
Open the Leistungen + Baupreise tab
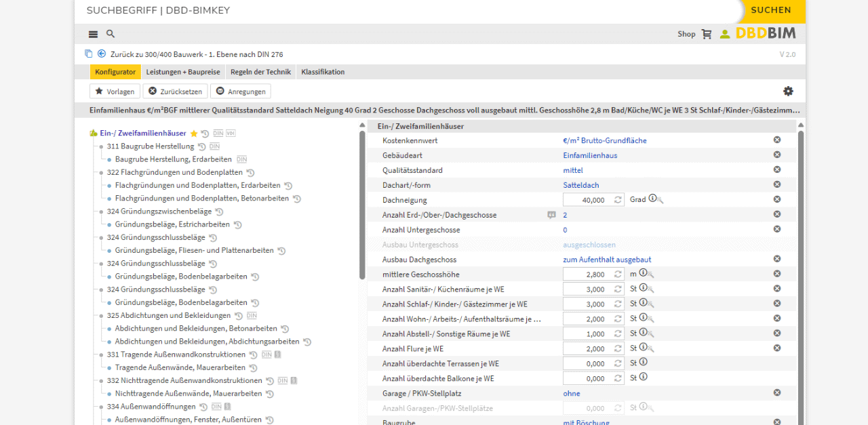coord(183,72)
